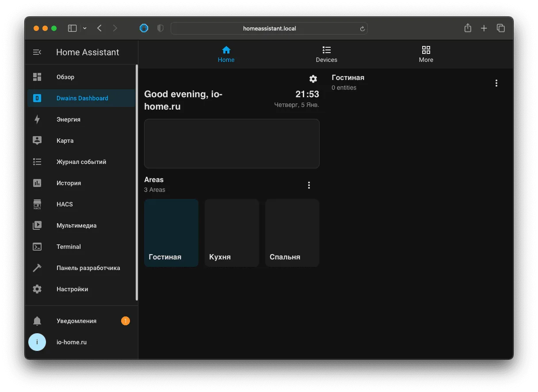The width and height of the screenshot is (538, 392).
Task: Open dashboard settings gear above the clock
Action: [313, 79]
